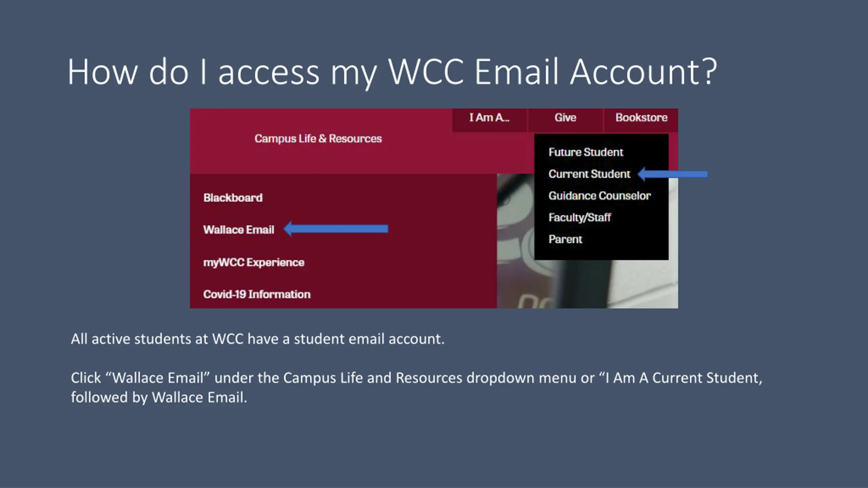Select Guidance Counselor option
This screenshot has height=488, width=868.
tap(599, 196)
